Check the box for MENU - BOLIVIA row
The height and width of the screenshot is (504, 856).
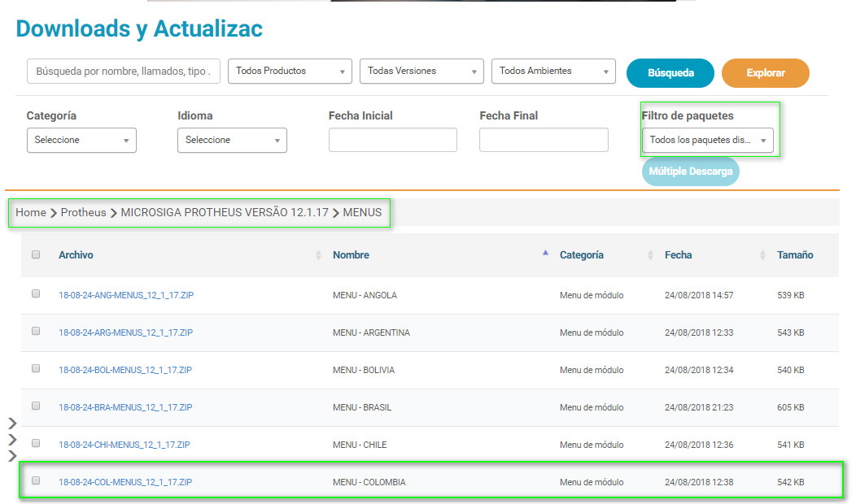tap(36, 369)
